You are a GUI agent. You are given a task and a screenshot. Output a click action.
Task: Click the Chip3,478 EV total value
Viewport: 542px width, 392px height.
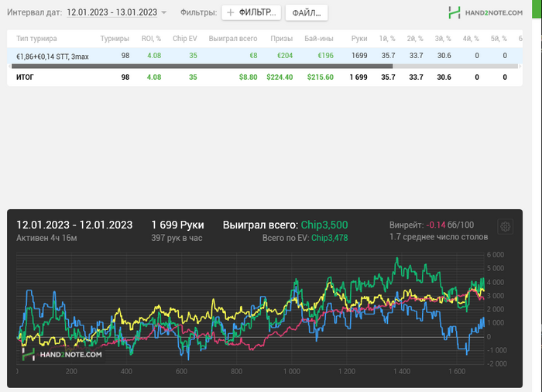click(329, 238)
